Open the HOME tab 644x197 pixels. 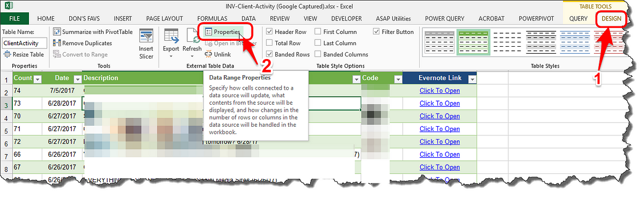(46, 18)
